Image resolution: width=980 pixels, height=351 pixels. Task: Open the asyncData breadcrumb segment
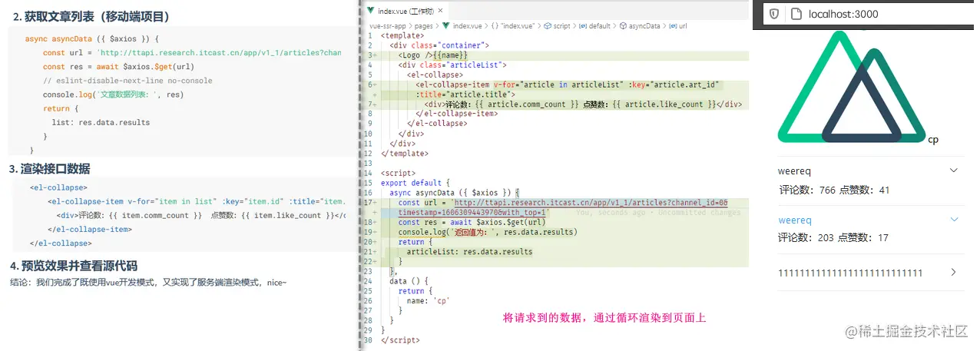point(644,25)
